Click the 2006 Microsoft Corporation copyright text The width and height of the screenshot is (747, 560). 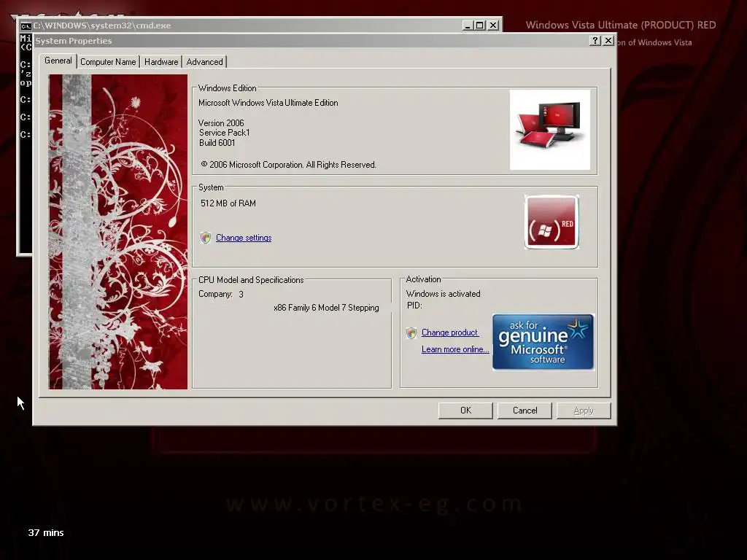288,165
